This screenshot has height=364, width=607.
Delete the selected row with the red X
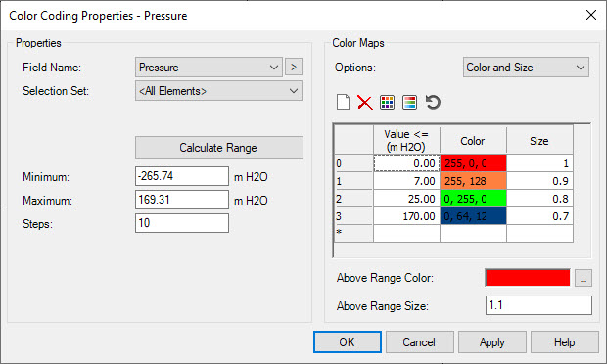click(364, 103)
